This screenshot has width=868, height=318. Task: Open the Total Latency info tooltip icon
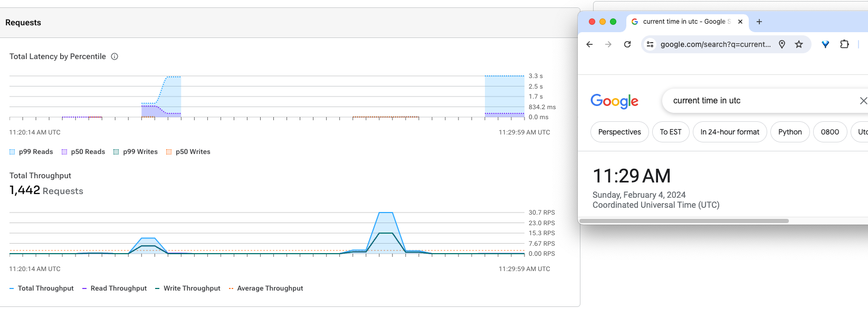click(x=115, y=56)
